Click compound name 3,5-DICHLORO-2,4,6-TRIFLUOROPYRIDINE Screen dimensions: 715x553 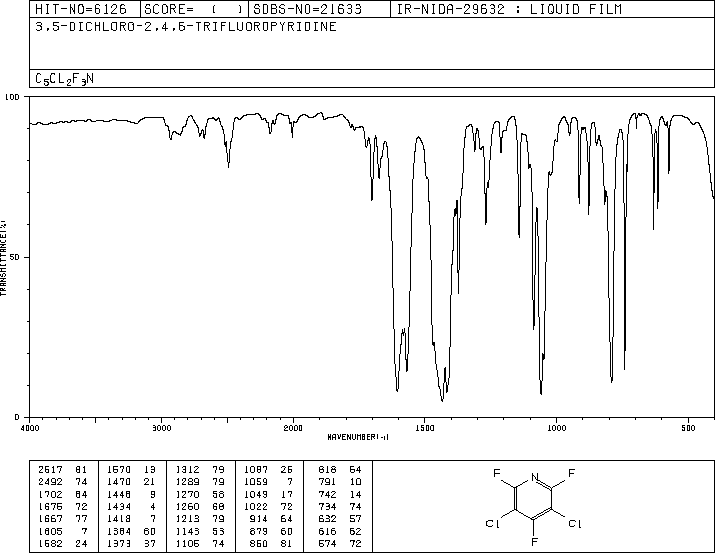click(186, 27)
